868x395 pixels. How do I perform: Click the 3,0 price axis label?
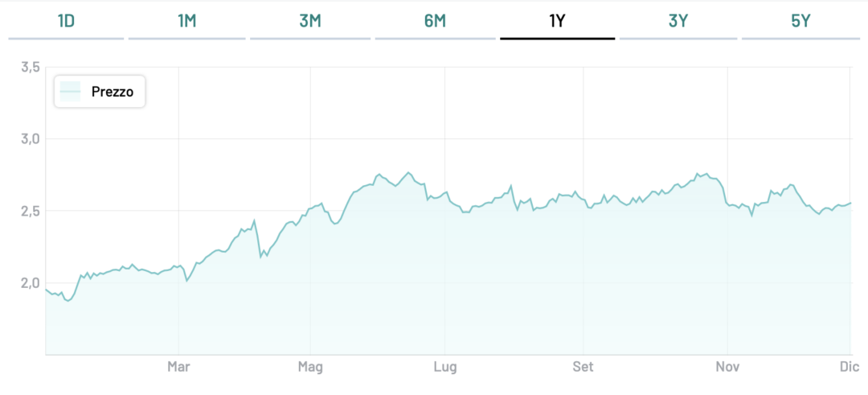[x=30, y=139]
